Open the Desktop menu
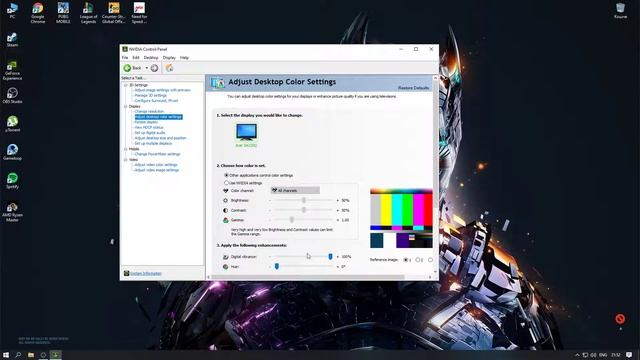 click(x=151, y=58)
